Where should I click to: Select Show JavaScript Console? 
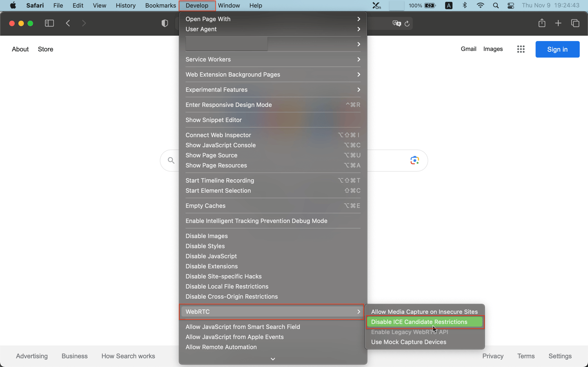[273, 145]
